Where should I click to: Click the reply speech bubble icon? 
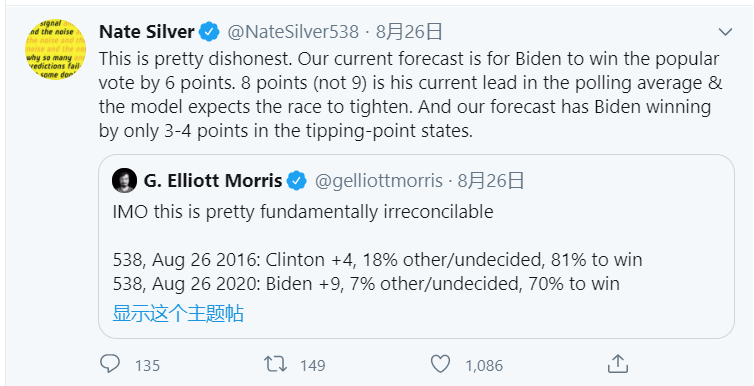[110, 364]
